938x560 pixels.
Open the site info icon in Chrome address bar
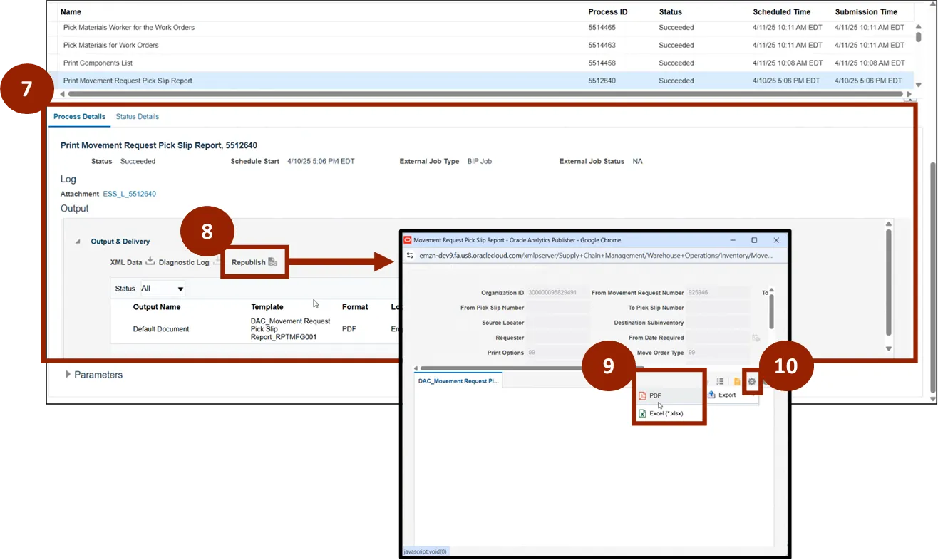411,255
